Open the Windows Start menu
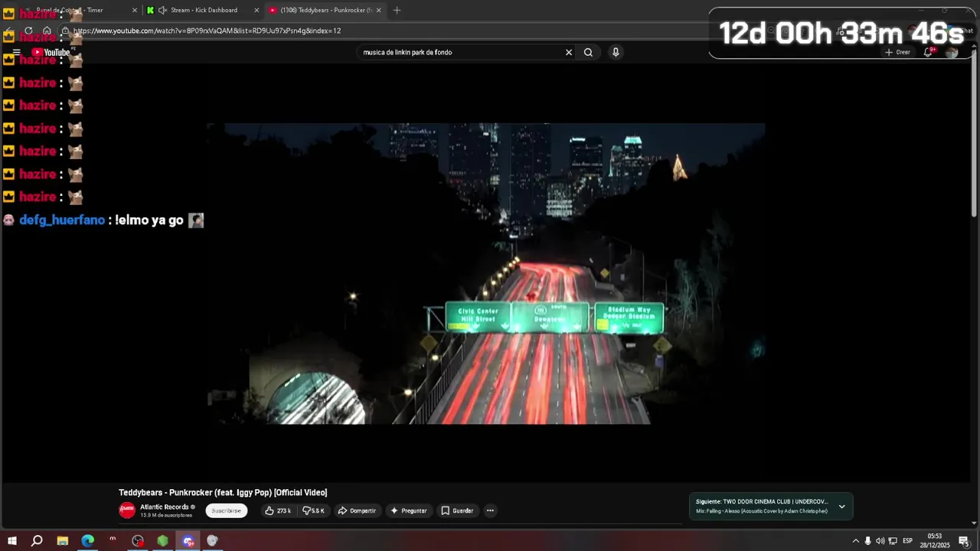This screenshot has width=980, height=551. (12, 541)
